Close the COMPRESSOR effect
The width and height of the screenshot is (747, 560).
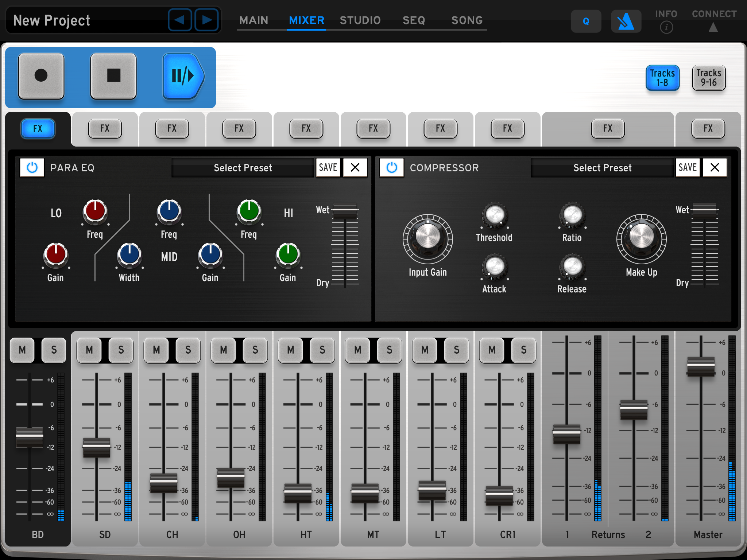715,168
